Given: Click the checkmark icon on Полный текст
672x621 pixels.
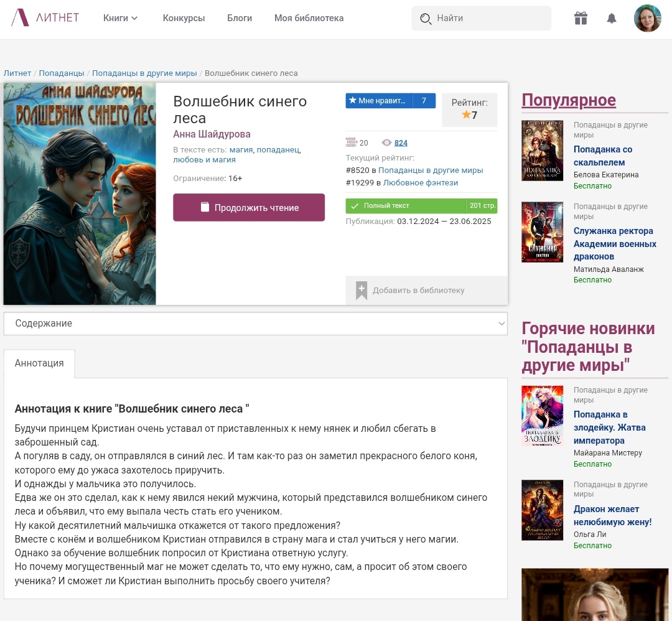Looking at the screenshot, I should 355,206.
